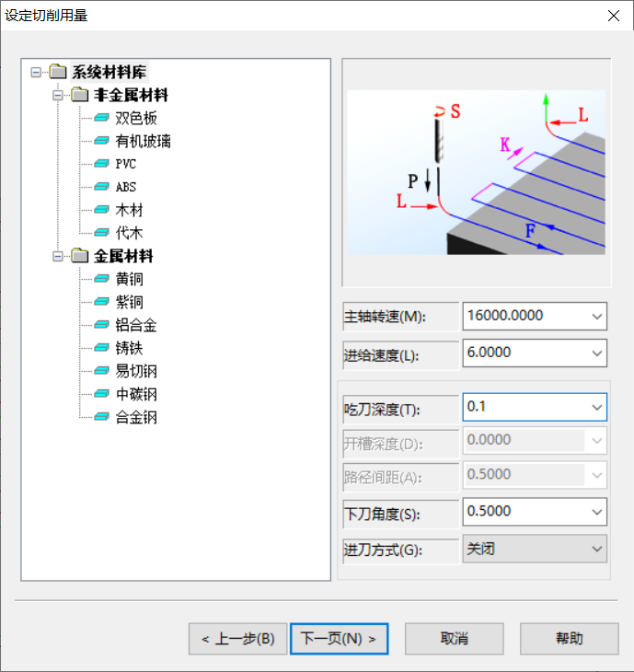Select 双色板 material in the tree

click(136, 118)
